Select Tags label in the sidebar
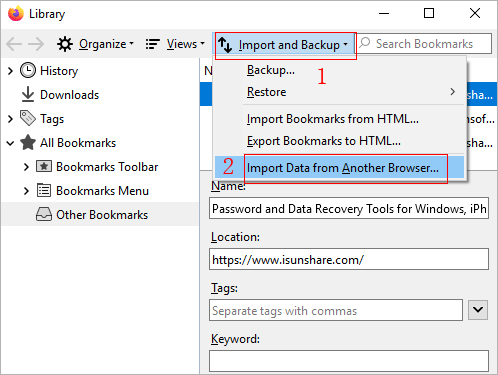Screen dimensions: 498x375 pos(52,119)
